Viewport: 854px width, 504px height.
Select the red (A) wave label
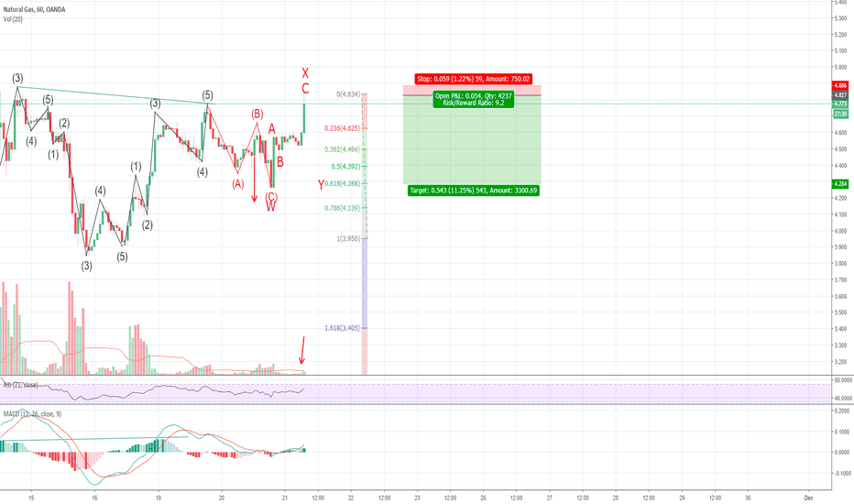point(238,184)
